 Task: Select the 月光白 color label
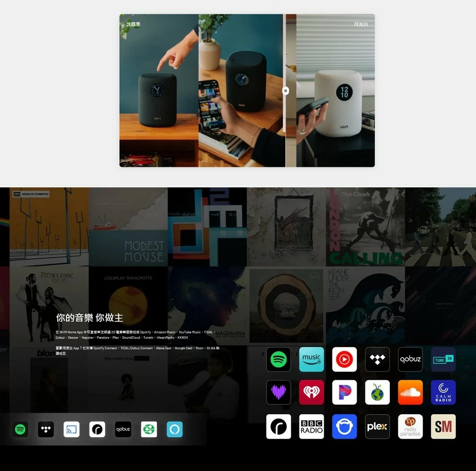click(361, 25)
